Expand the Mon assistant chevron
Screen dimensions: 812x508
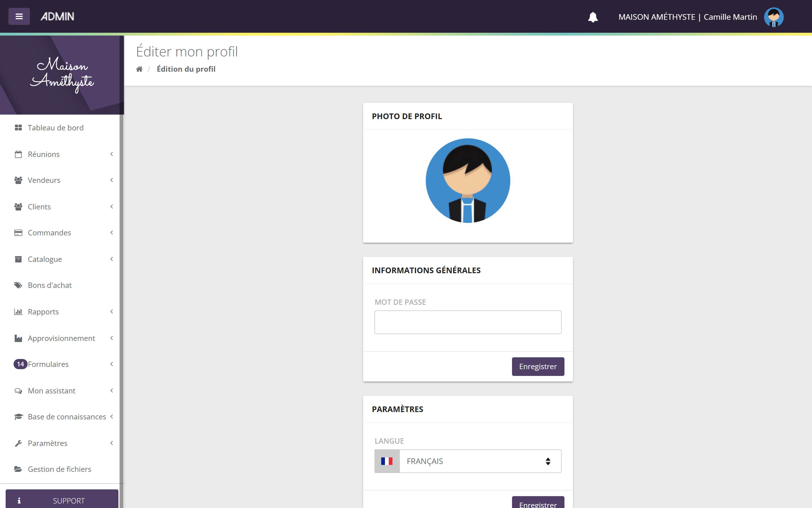pyautogui.click(x=112, y=390)
